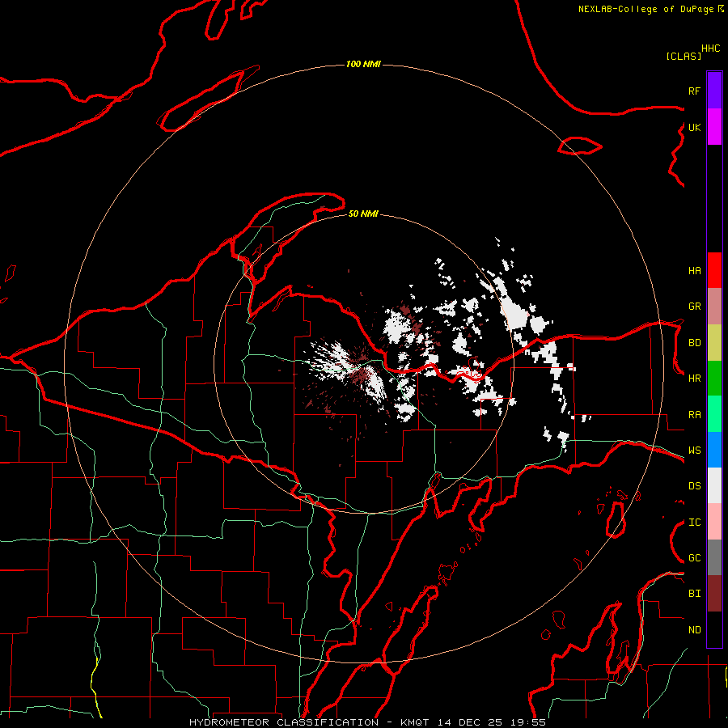Click the IC pink legend swatch
The width and height of the screenshot is (728, 728).
714,522
